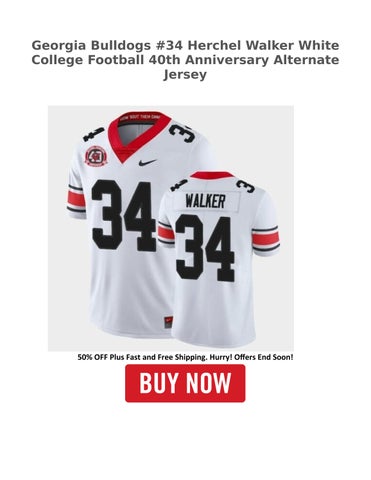Click the left shoulder number on the back jersey
371x480 pixels.
[179, 184]
